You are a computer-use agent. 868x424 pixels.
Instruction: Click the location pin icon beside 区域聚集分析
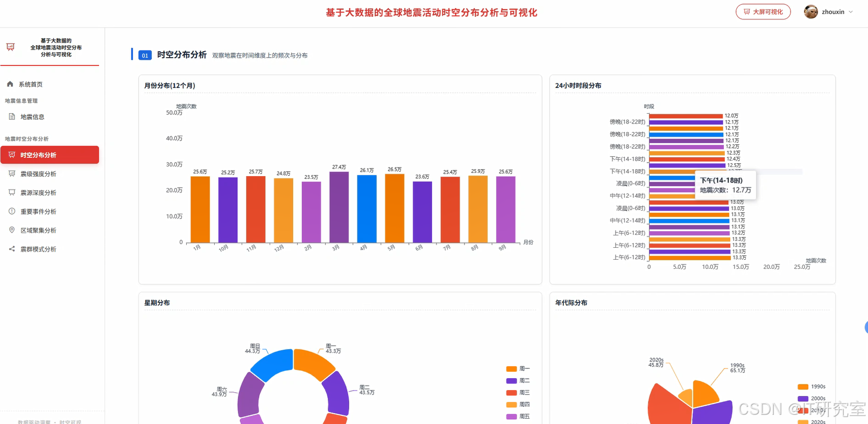(x=12, y=230)
